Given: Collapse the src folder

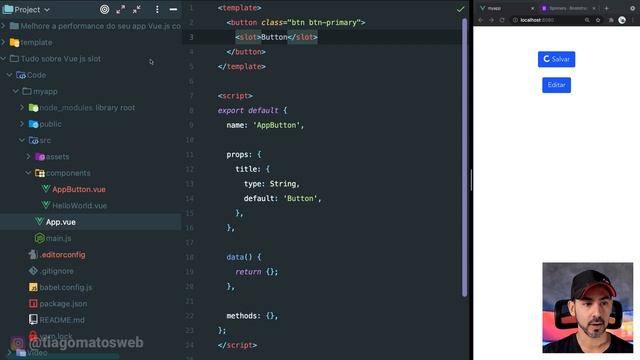Looking at the screenshot, I should pyautogui.click(x=22, y=140).
